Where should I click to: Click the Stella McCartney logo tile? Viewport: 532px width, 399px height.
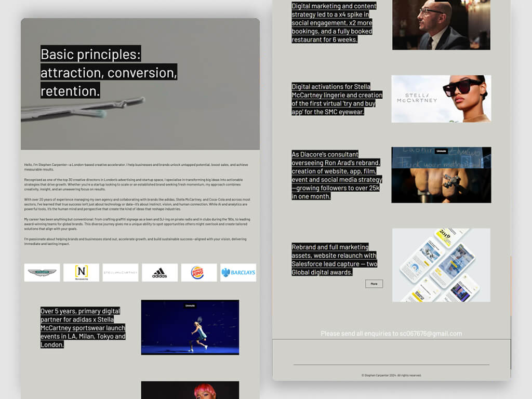(121, 272)
